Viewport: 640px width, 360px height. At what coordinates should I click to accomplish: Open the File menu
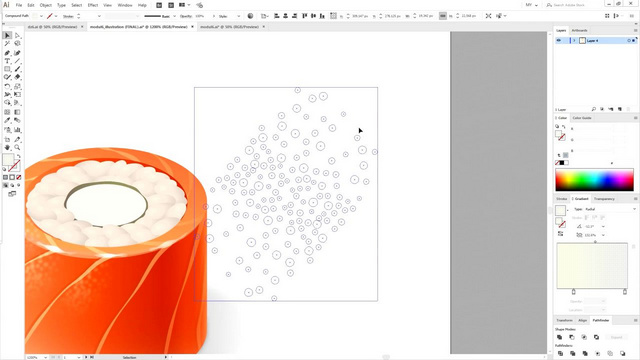[19, 5]
